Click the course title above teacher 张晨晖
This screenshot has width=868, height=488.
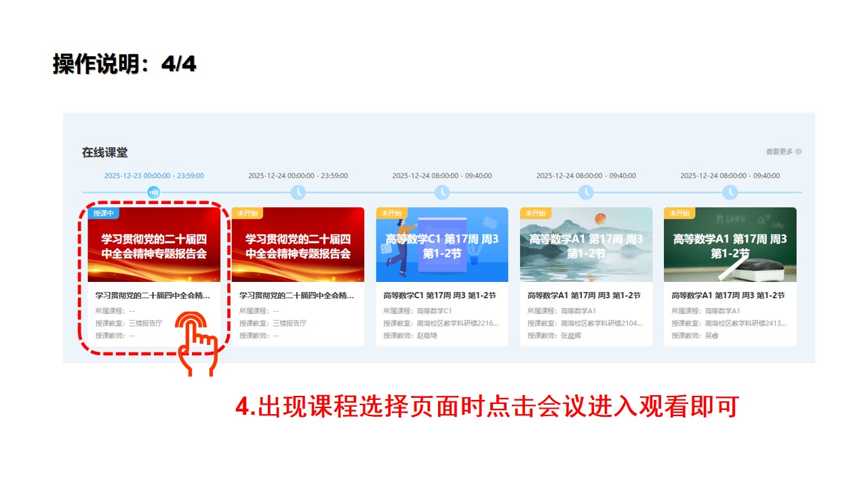click(584, 296)
